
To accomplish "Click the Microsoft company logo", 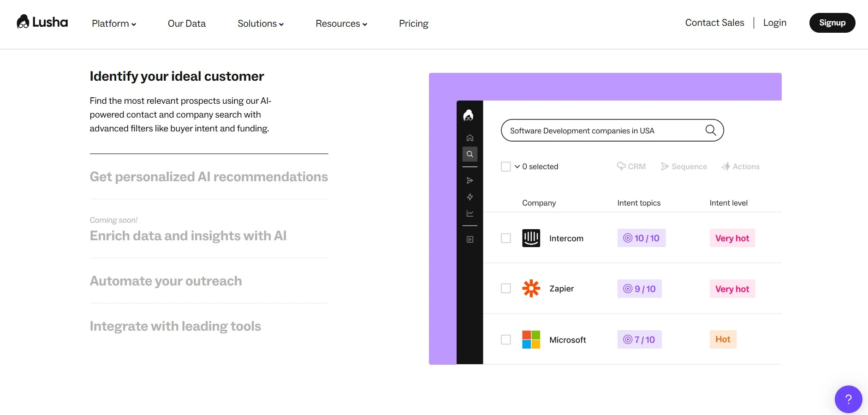I will (531, 339).
